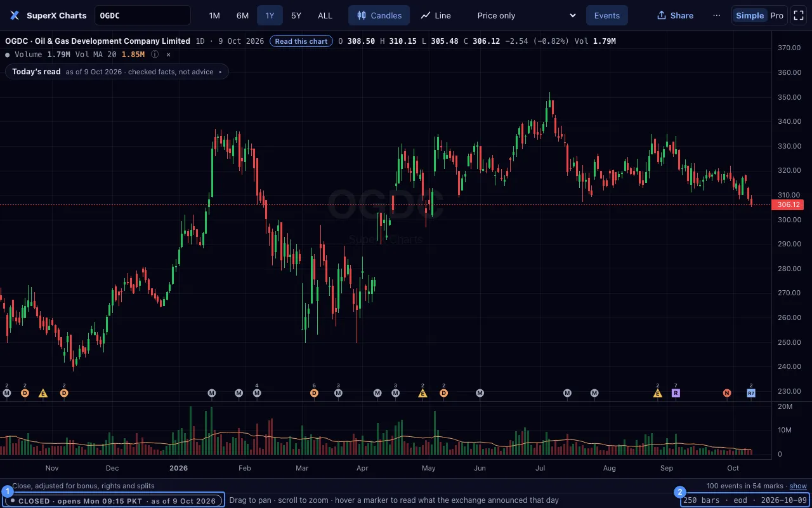Image resolution: width=812 pixels, height=508 pixels.
Task: Enter fullscreen with the expand icon
Action: pos(799,15)
